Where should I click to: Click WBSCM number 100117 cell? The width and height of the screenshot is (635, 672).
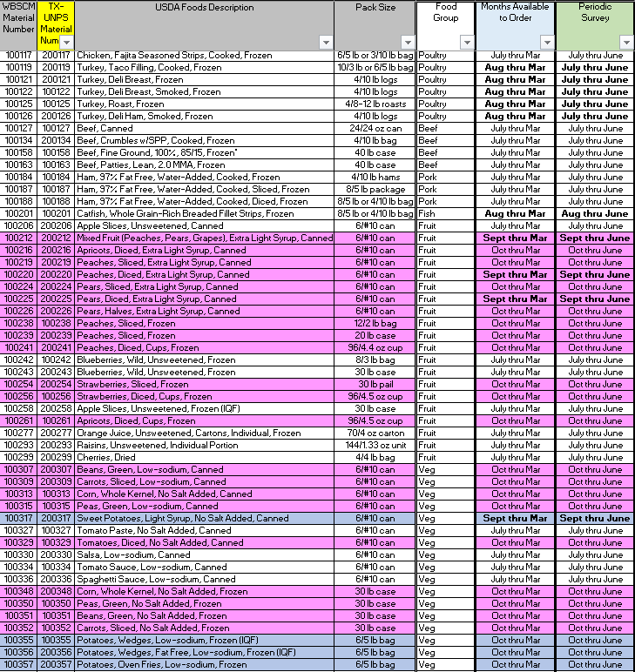click(x=18, y=55)
